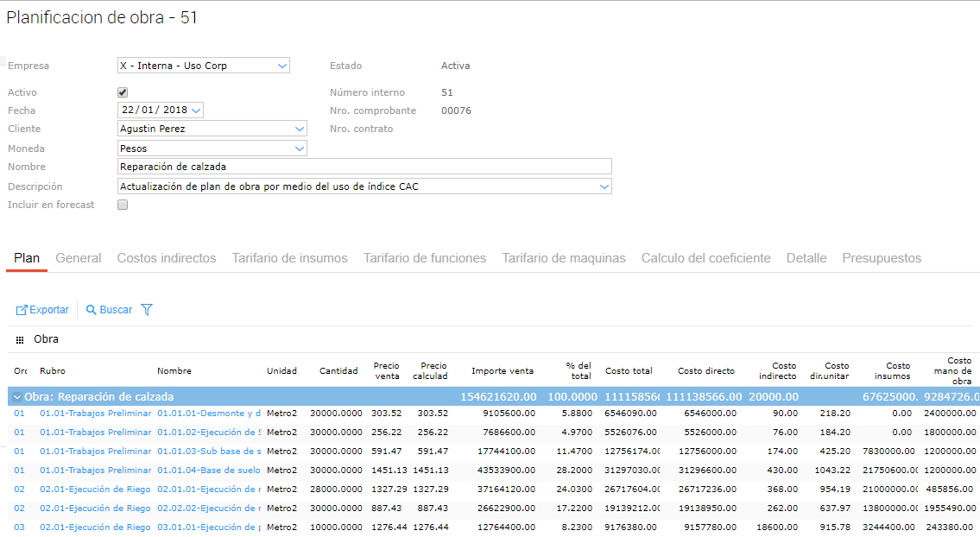This screenshot has height=537, width=980.
Task: Click the grid icon beside Obra
Action: 20,340
